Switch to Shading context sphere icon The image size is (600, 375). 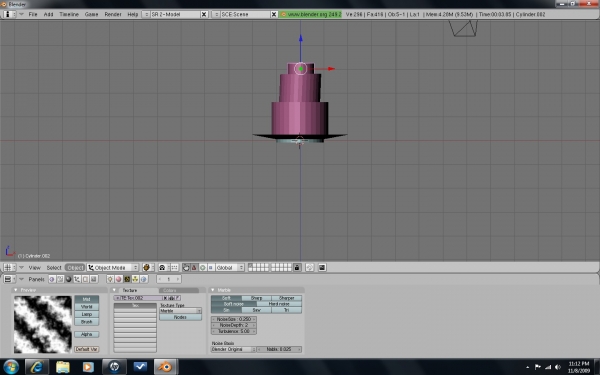click(x=68, y=279)
